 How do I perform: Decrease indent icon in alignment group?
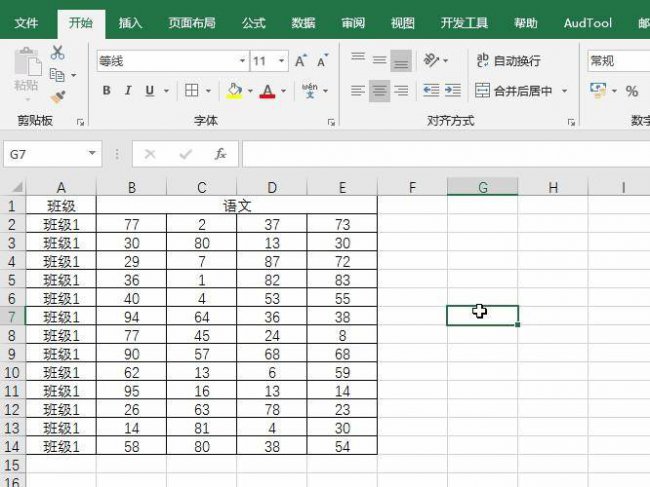(x=431, y=90)
